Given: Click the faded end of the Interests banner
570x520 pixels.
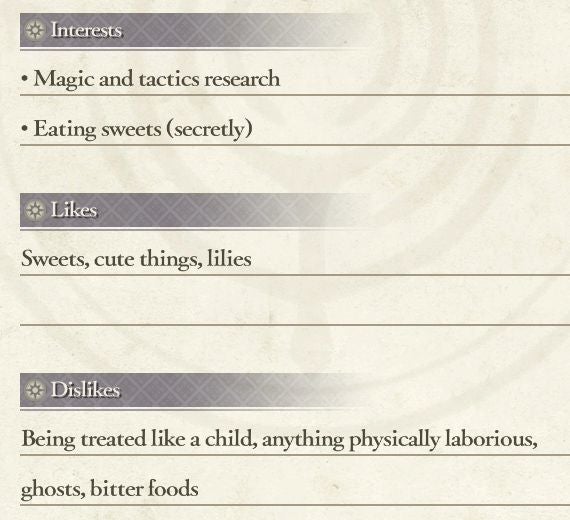Looking at the screenshot, I should click(327, 30).
